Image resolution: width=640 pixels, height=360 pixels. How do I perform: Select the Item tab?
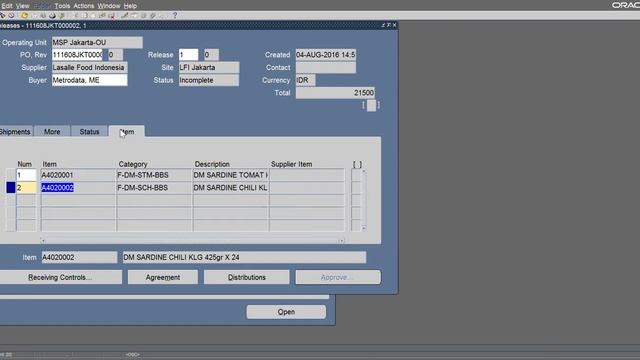(x=127, y=131)
